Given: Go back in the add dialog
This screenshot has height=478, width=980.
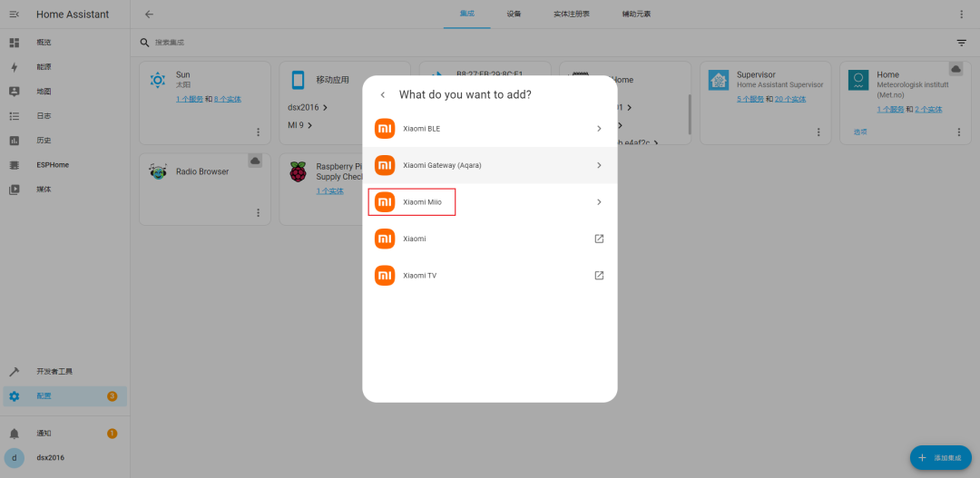Looking at the screenshot, I should 383,95.
